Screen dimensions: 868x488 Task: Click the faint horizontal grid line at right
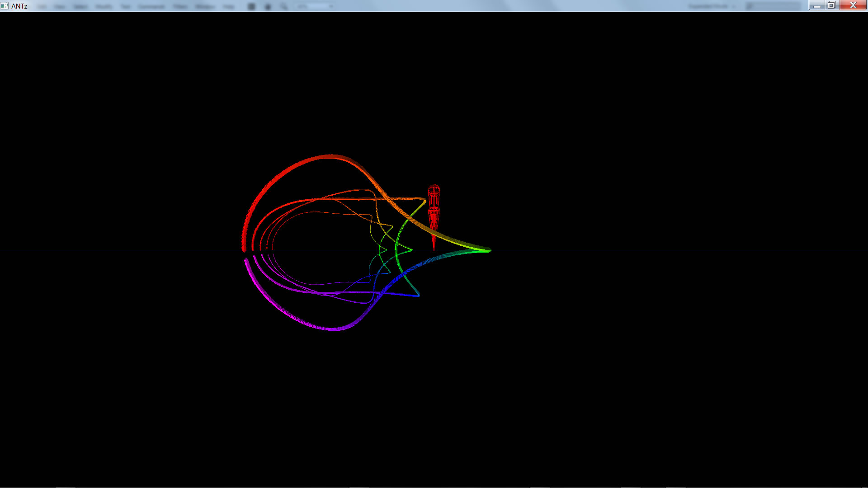click(x=678, y=250)
